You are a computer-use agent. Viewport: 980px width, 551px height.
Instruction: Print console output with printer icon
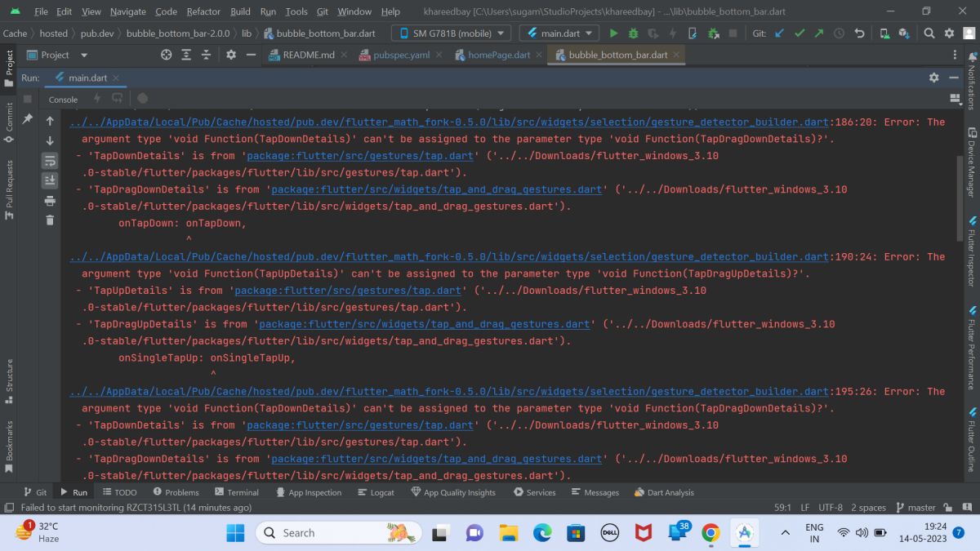click(50, 201)
